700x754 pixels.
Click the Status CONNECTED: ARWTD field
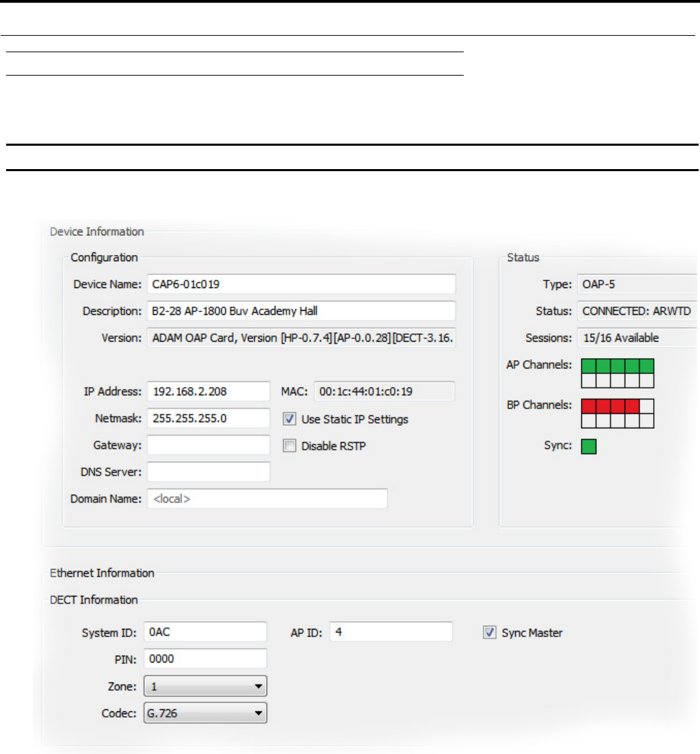638,311
